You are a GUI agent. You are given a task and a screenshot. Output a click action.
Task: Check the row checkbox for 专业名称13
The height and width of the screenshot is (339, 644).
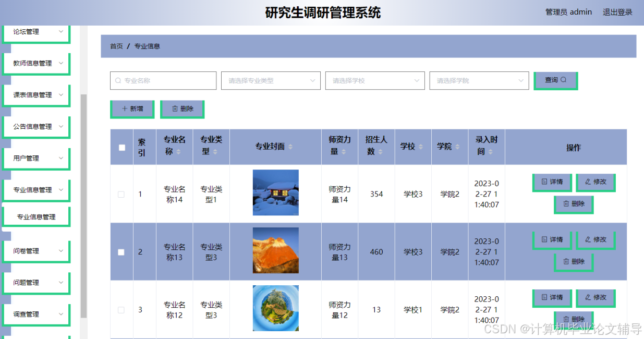pos(121,251)
